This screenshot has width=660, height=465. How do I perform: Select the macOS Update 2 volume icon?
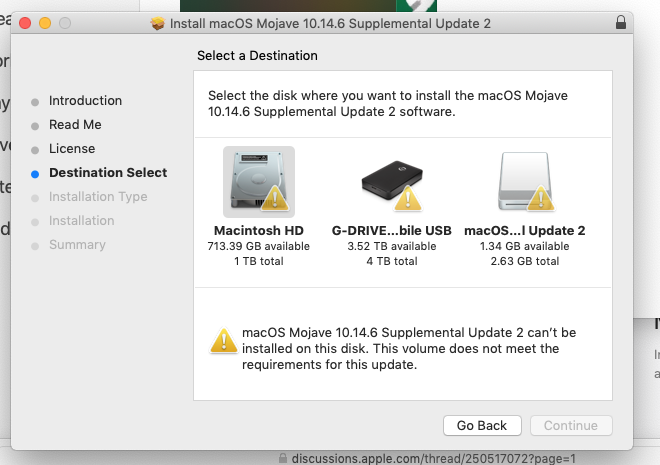pos(525,181)
